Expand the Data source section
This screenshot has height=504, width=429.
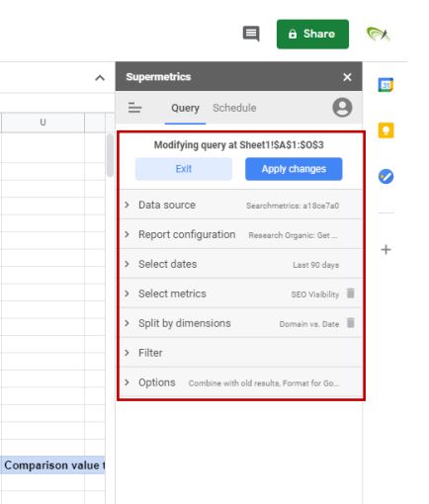pyautogui.click(x=240, y=205)
